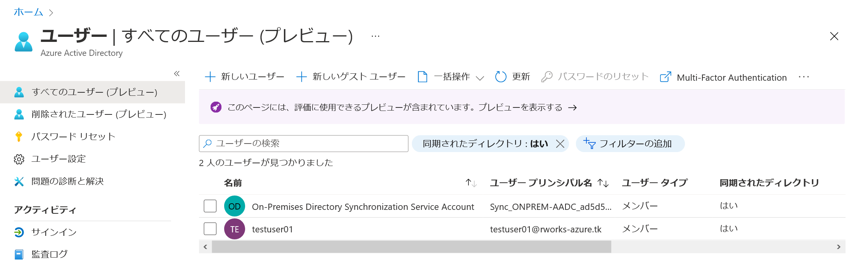
Task: Click the key icon for パスワードのリセット
Action: point(546,77)
